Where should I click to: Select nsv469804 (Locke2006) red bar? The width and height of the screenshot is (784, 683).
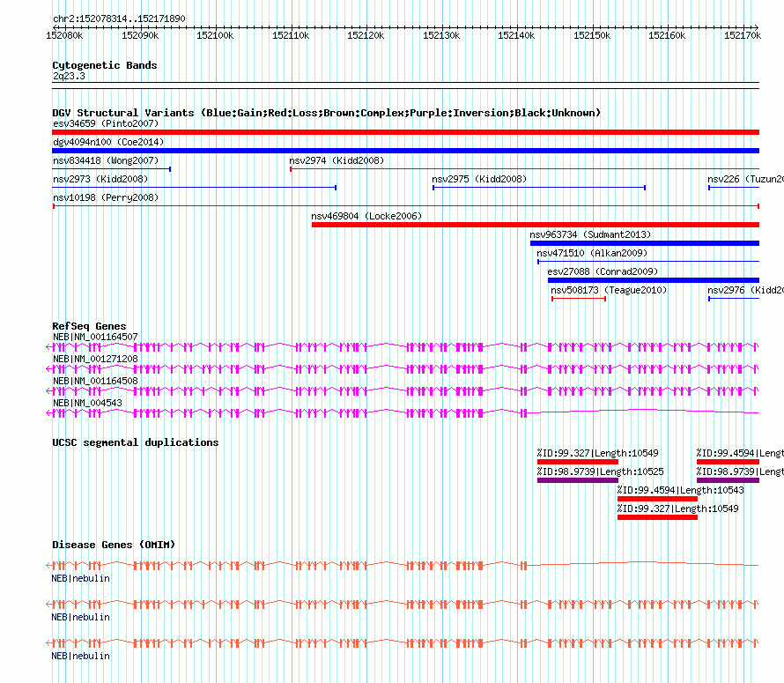(536, 225)
